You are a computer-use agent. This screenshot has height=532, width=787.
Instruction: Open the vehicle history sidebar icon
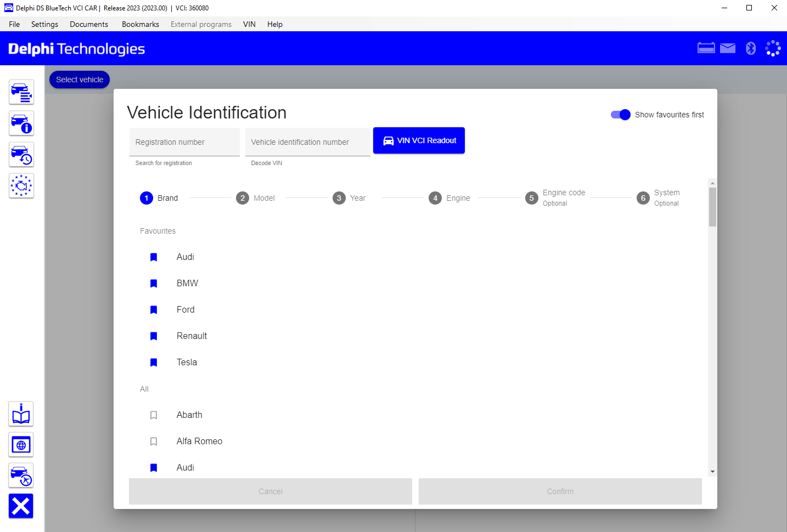21,155
